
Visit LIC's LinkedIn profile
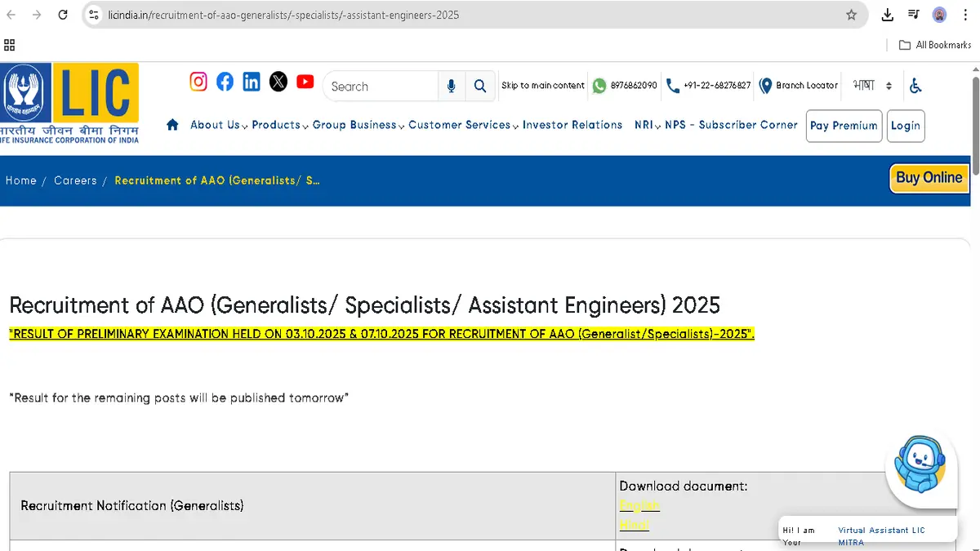tap(251, 82)
